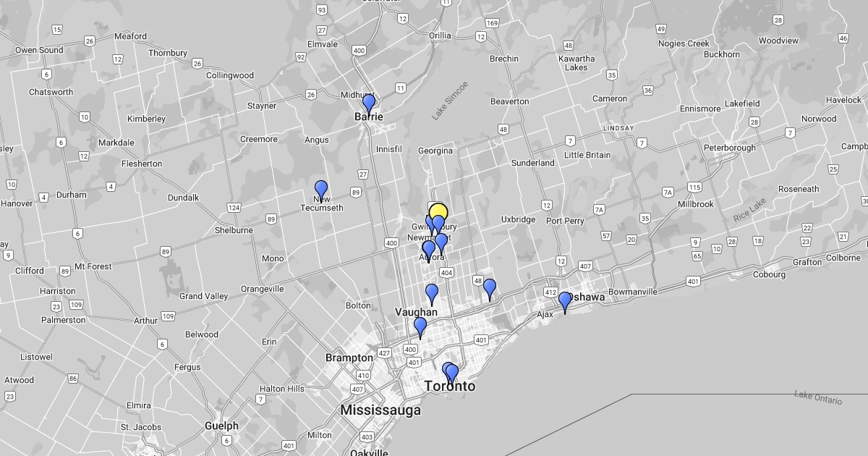This screenshot has width=868, height=456.
Task: Click the blue pin just below Vaughan label
Action: coord(420,327)
